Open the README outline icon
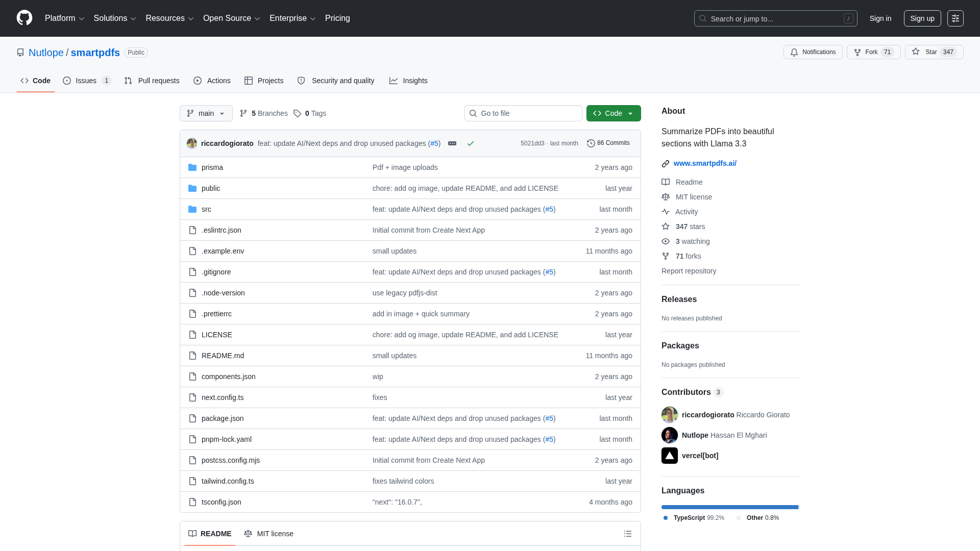Screen dimensions: 980x551 [x=628, y=534]
